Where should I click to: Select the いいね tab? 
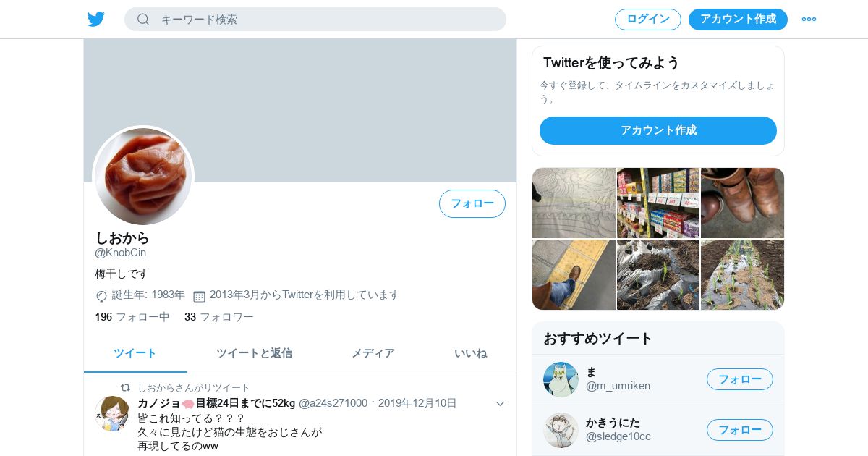470,353
